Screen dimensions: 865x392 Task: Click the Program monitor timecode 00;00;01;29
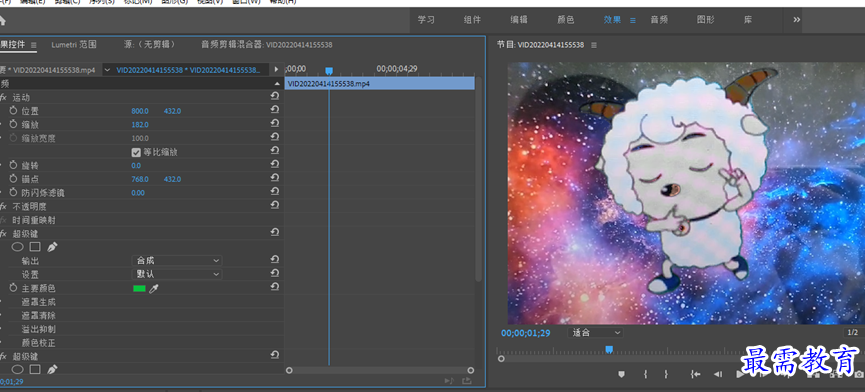[x=526, y=333]
